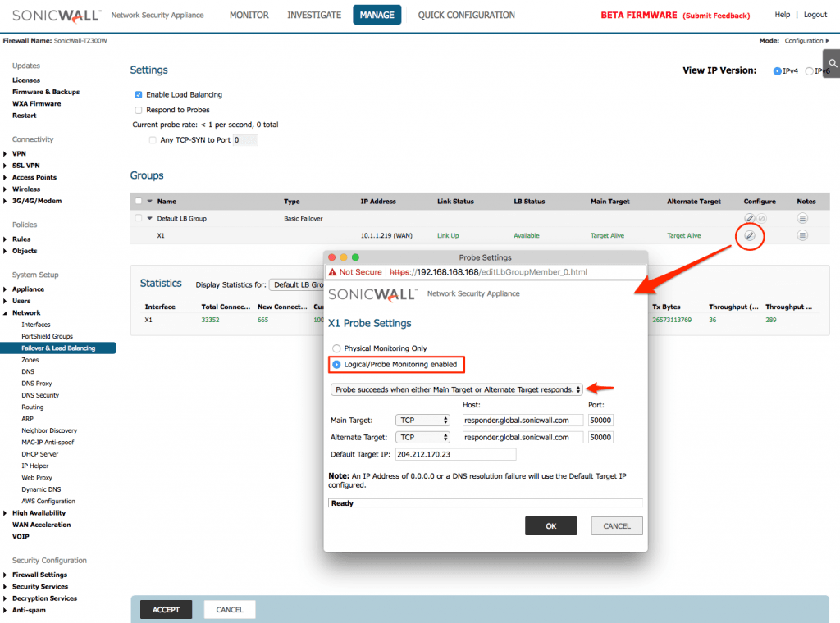Edit X1 interface probe settings pencil icon

pyautogui.click(x=750, y=235)
